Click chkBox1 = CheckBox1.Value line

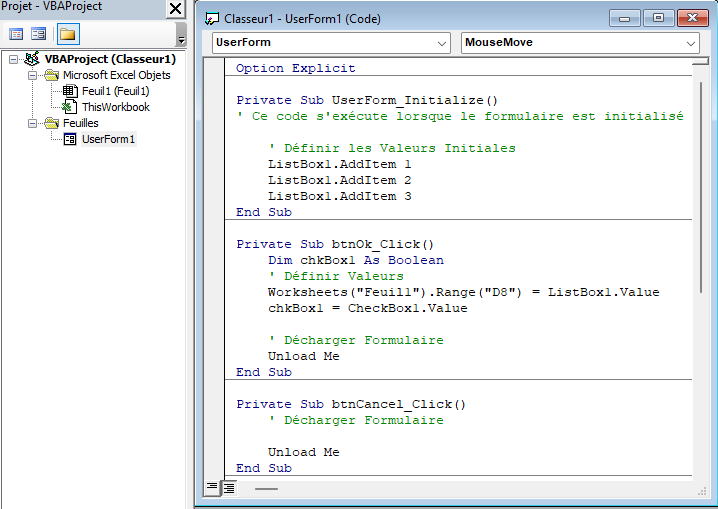click(368, 309)
